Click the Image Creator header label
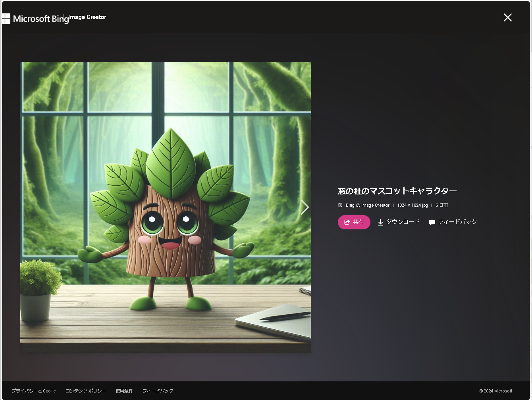This screenshot has width=532, height=400. (x=87, y=17)
